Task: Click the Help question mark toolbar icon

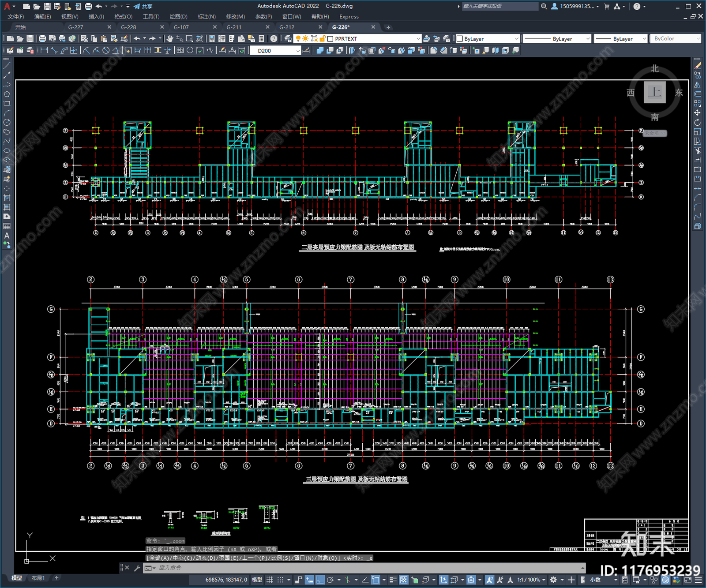Action: coord(274,39)
